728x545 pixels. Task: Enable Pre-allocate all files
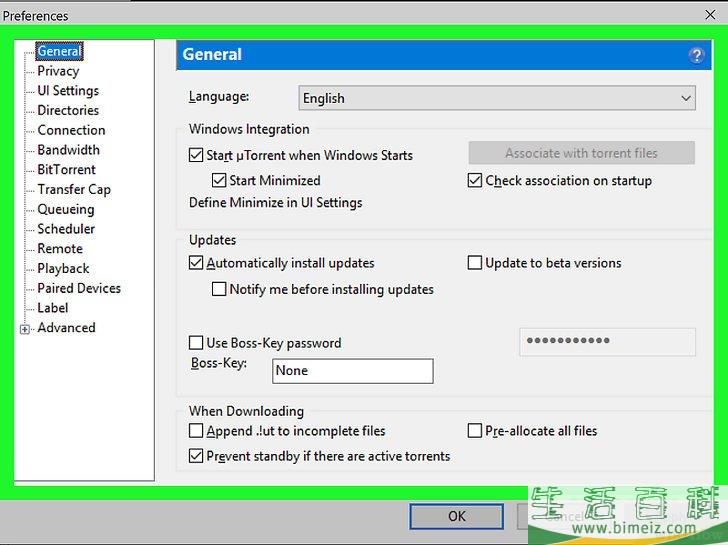[474, 431]
